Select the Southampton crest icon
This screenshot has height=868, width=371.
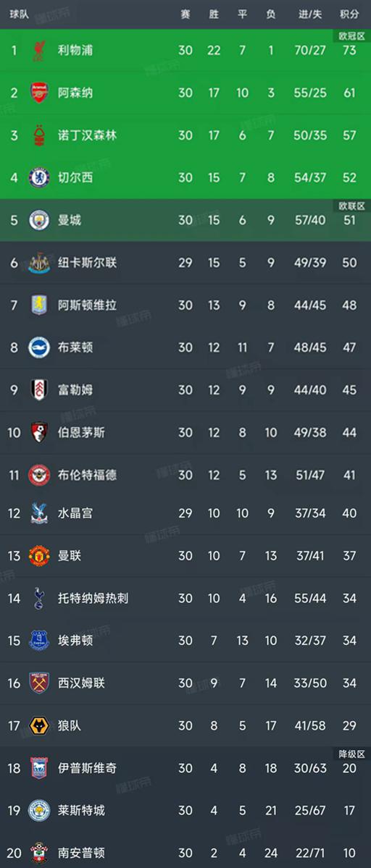[38, 853]
